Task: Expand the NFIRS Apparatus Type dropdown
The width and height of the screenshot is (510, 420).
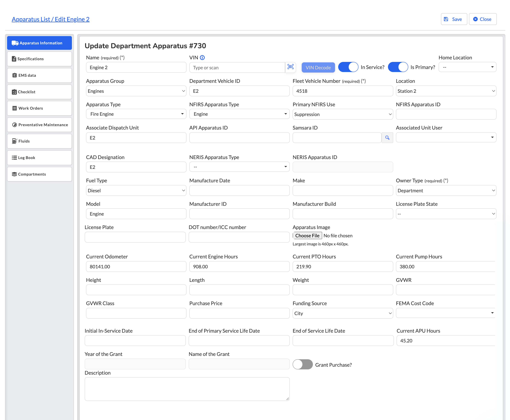Action: [x=239, y=114]
